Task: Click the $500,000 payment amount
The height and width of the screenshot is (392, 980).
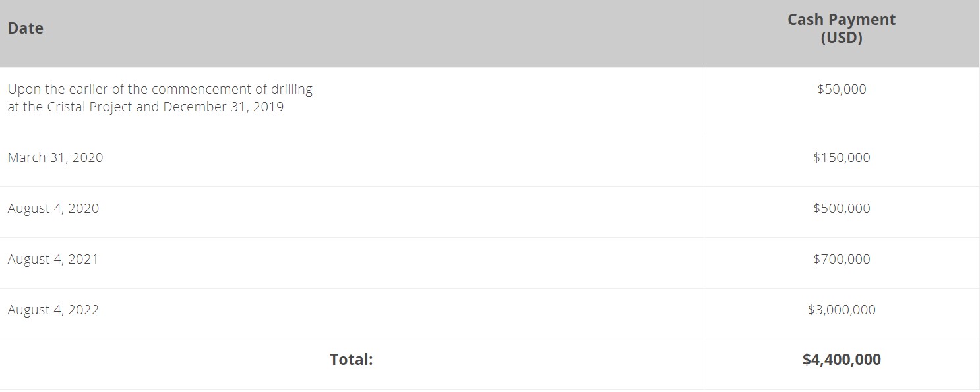Action: coord(842,208)
